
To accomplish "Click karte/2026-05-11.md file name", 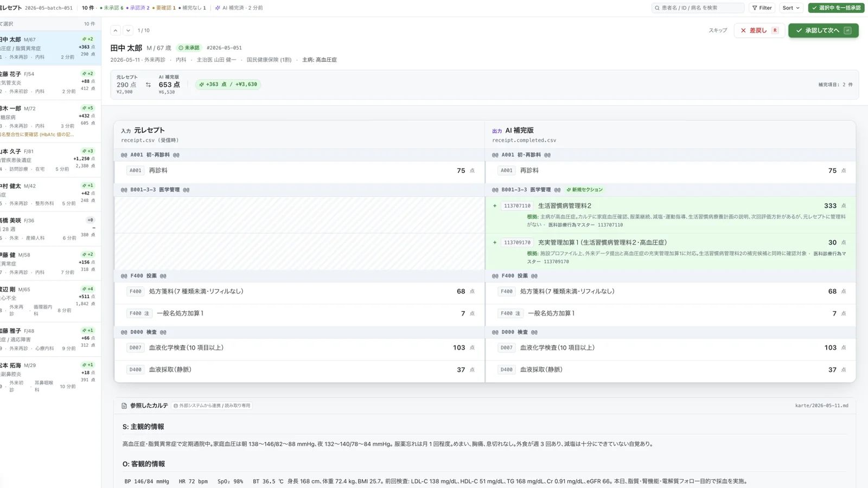I will coord(821,406).
